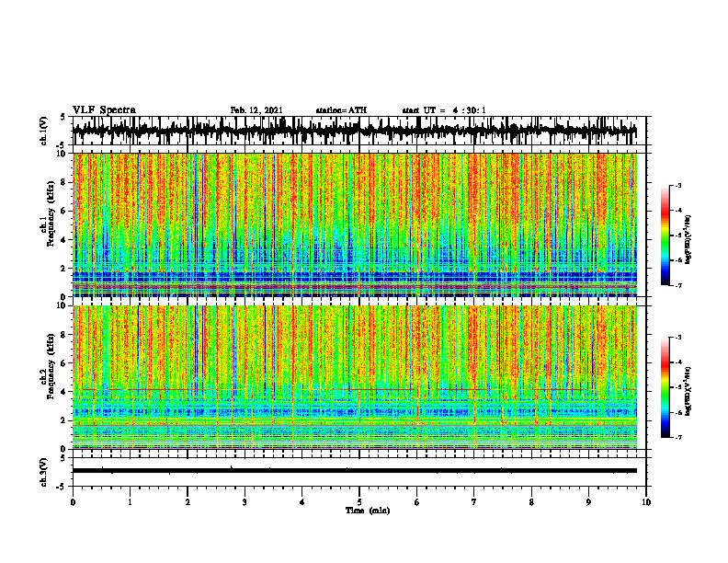Click the "-7" tick on ch.2 colorbar
Screen dimensions: 728x563
[678, 437]
